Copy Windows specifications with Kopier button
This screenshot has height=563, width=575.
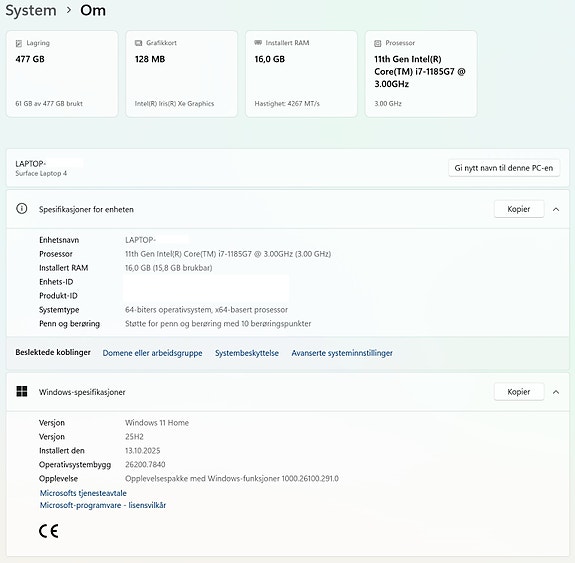pyautogui.click(x=519, y=392)
